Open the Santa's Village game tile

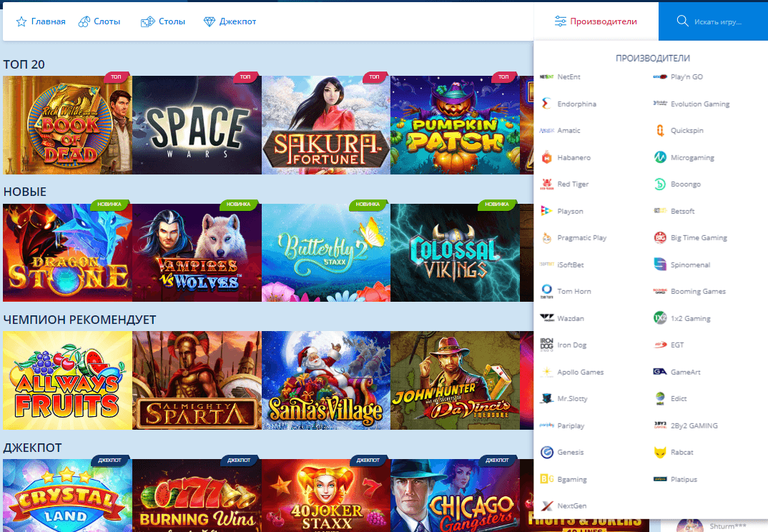tap(325, 380)
